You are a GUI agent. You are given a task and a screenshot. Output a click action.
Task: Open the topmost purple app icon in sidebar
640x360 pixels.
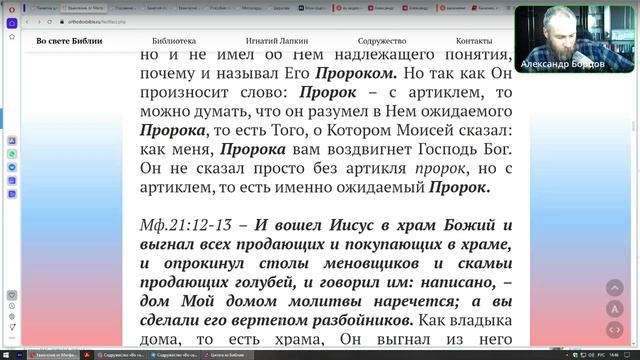pyautogui.click(x=12, y=141)
